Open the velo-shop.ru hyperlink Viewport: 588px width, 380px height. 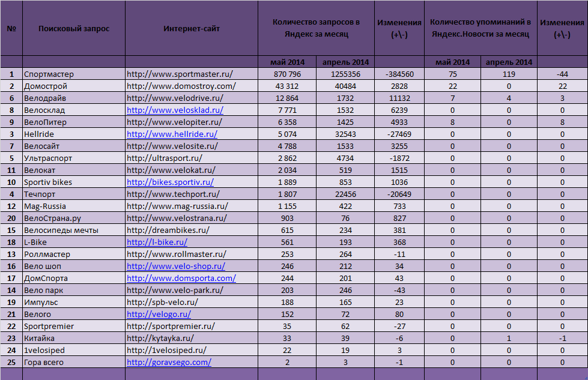tap(175, 267)
